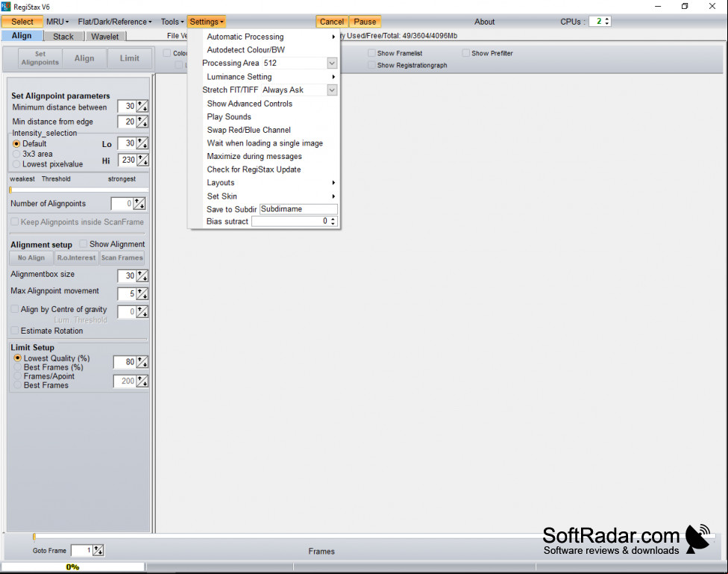The height and width of the screenshot is (574, 728).
Task: Expand Layouts submenu
Action: pyautogui.click(x=333, y=183)
